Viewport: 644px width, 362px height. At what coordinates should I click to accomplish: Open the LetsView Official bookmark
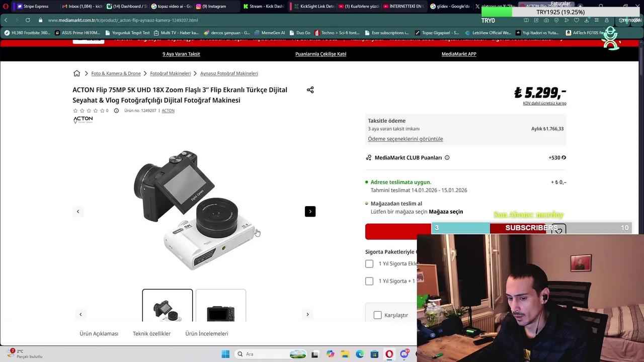click(x=488, y=33)
